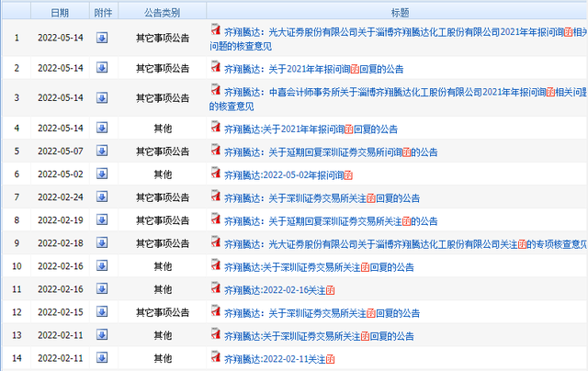588x371 pixels.
Task: Download attachment for row 7 dated 2022-02-24
Action: 102,197
